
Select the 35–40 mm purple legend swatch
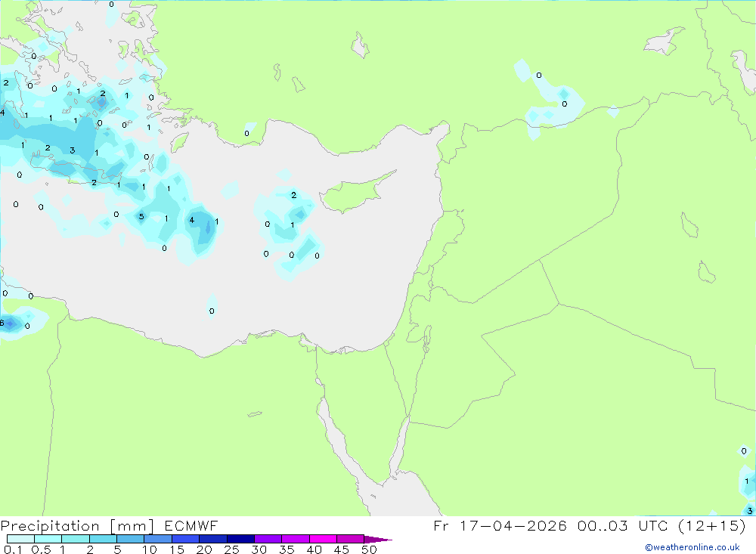295,539
